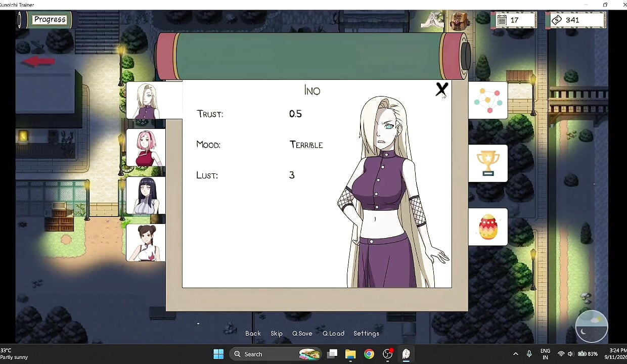Close the Ino stats panel
Screen dimensions: 627x364
pyautogui.click(x=441, y=90)
